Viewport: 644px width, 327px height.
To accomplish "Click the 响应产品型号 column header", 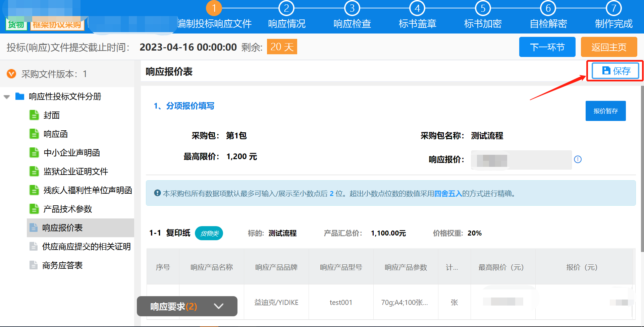I will click(x=341, y=267).
